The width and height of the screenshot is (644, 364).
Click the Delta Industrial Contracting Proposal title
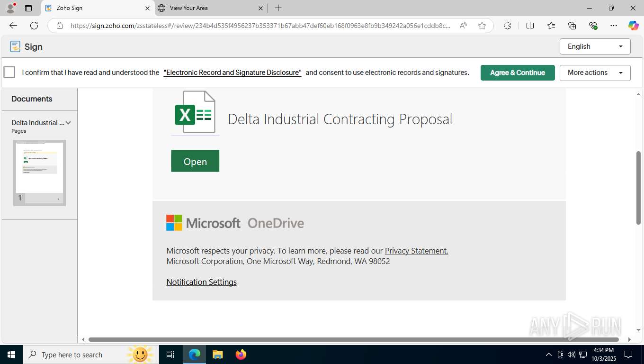[x=340, y=119]
